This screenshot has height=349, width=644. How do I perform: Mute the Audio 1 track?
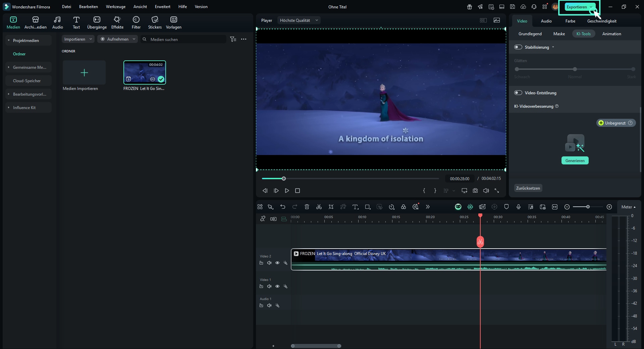pyautogui.click(x=269, y=305)
